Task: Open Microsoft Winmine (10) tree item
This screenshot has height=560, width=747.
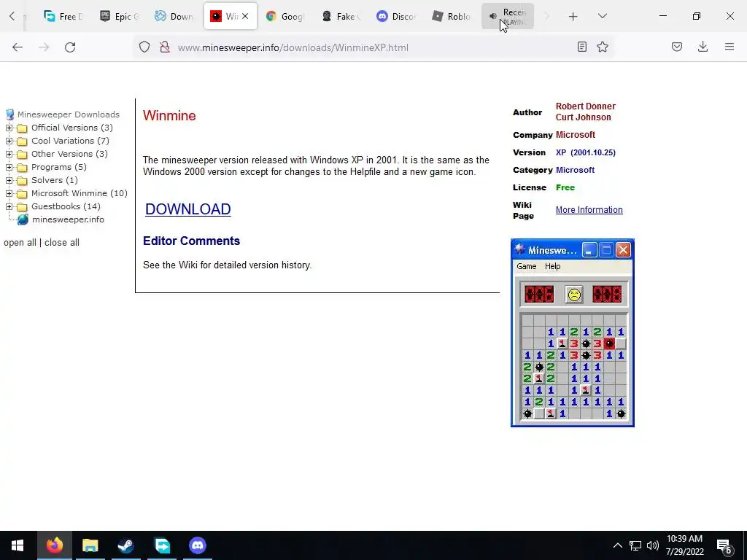Action: 80,193
